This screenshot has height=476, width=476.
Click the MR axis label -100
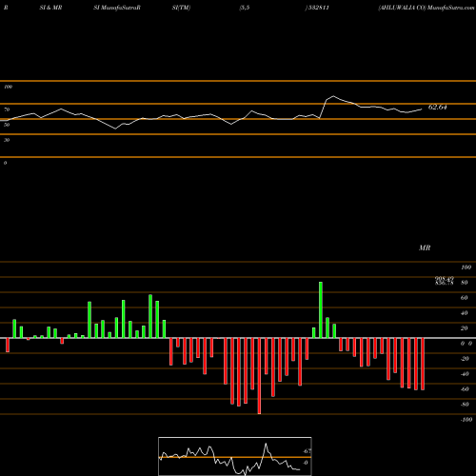coord(466,420)
